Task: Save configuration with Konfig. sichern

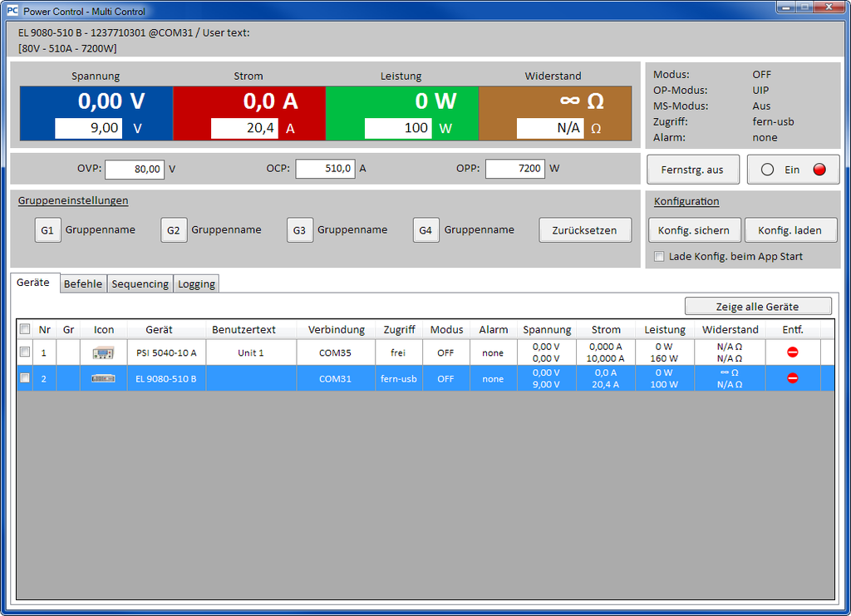Action: 695,229
